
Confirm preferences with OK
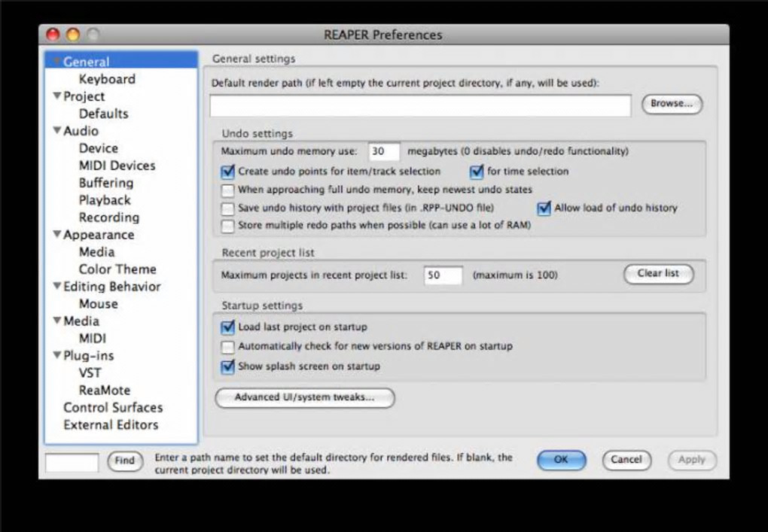pyautogui.click(x=561, y=460)
